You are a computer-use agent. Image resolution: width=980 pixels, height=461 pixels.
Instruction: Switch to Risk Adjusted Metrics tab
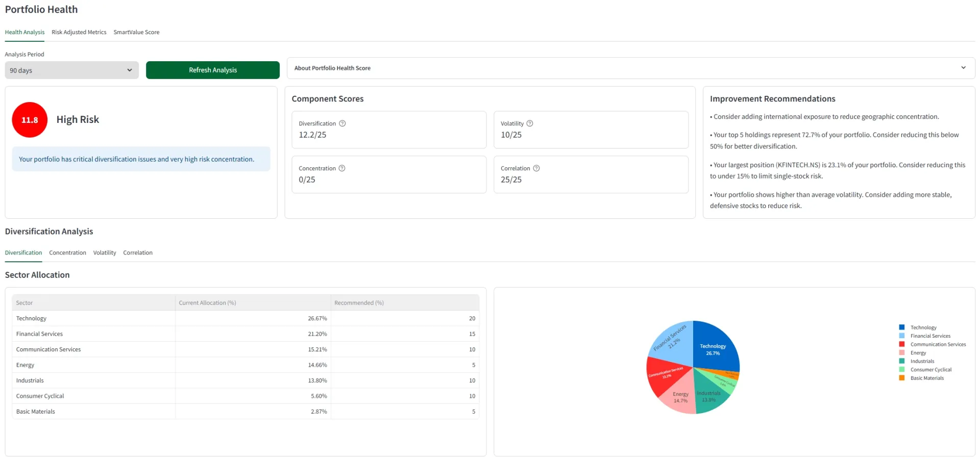(79, 32)
